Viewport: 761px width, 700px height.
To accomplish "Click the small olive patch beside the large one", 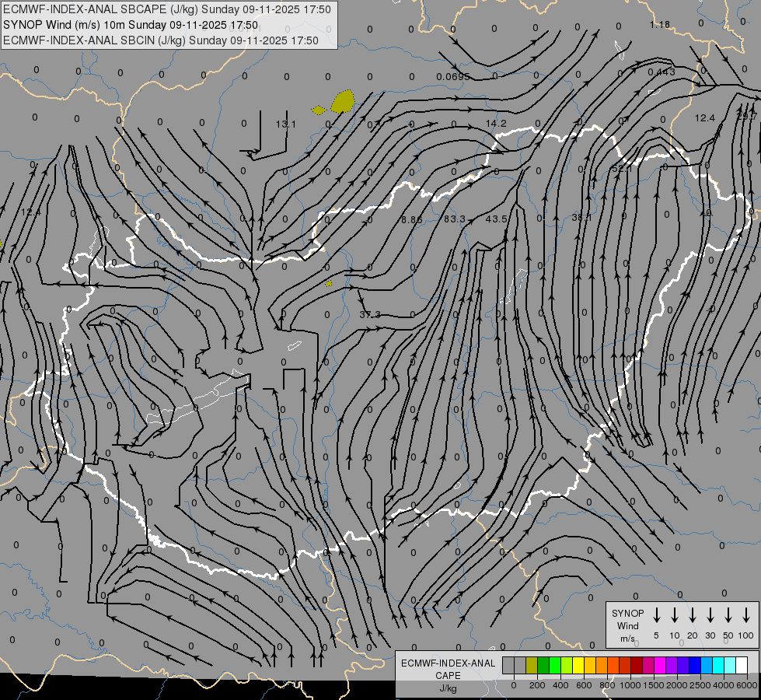I will coord(319,110).
